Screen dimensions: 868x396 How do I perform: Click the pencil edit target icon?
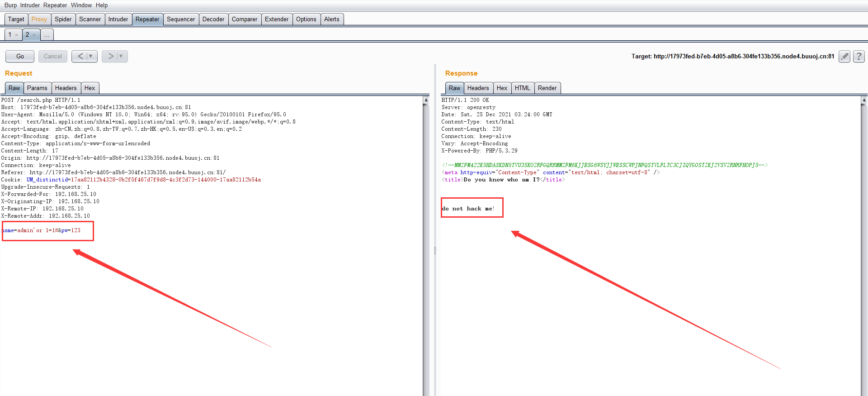click(844, 56)
